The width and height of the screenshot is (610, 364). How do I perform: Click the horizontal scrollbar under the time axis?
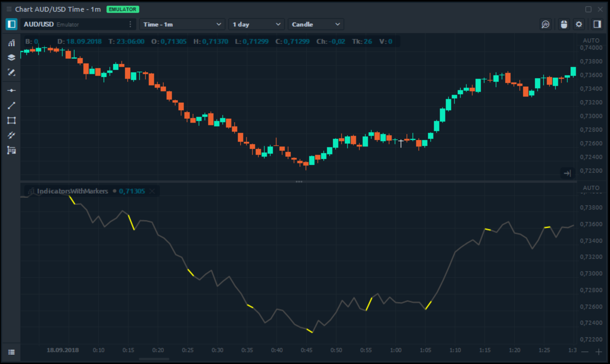154,359
